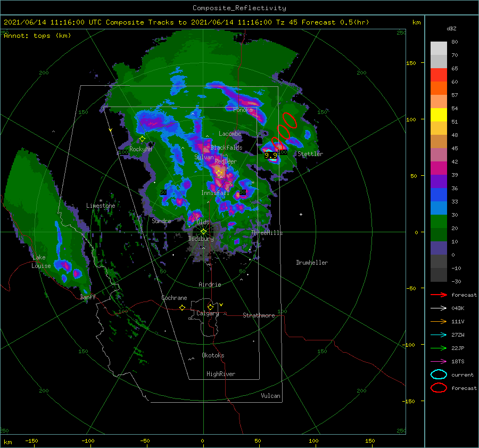Click the bright green swatch between 30 and 20 dBZ
This screenshot has height=448, width=479.
(439, 222)
